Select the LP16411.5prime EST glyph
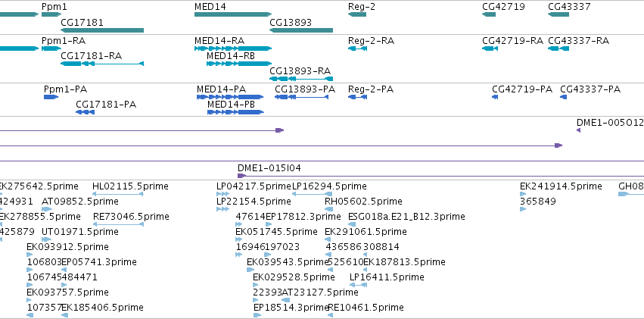Viewport: 644px width, 319px height. coord(358,285)
